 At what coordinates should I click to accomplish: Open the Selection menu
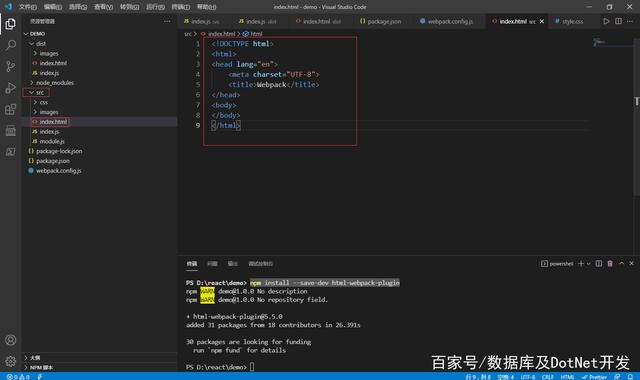click(78, 7)
